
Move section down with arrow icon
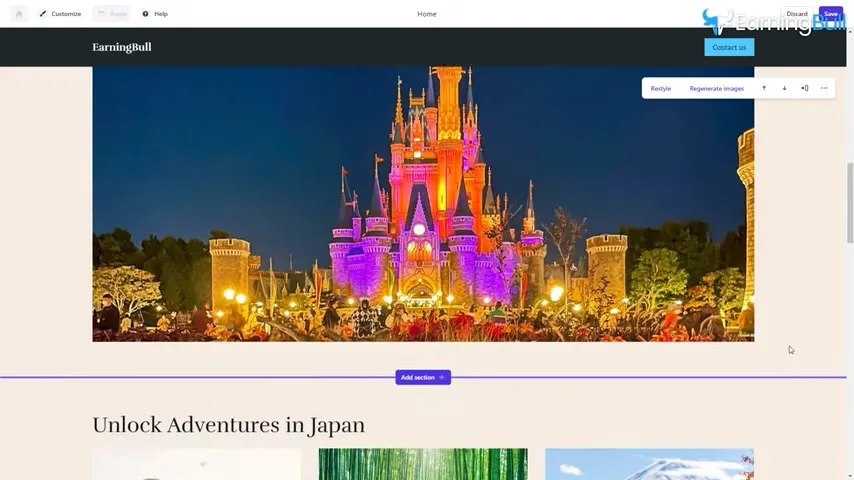(784, 88)
